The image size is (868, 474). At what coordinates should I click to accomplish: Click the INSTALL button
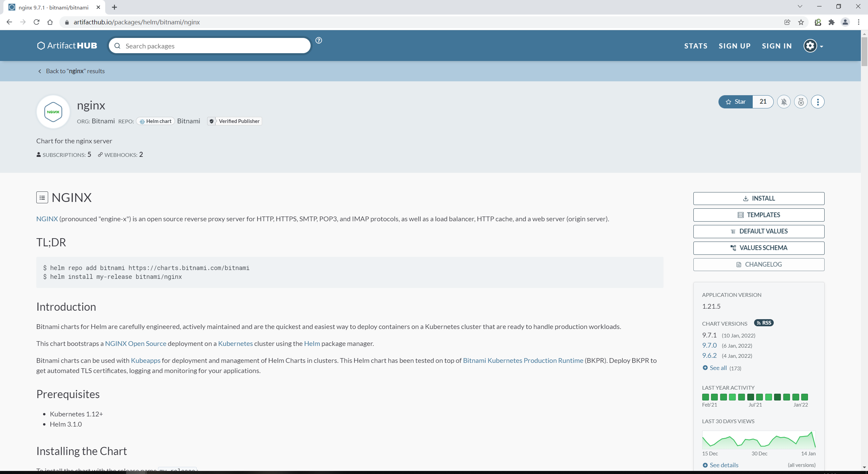click(x=758, y=199)
